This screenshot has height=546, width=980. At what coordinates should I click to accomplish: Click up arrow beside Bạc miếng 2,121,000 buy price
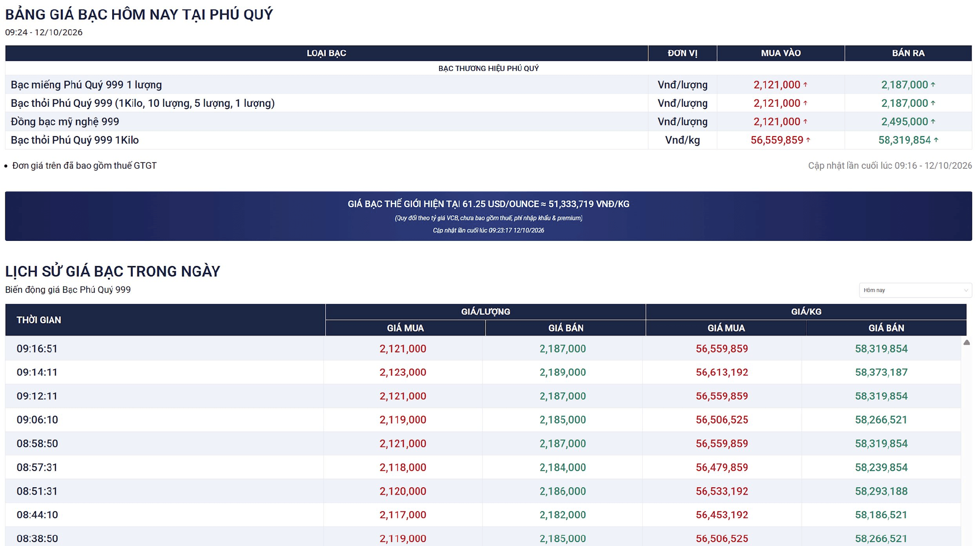[x=805, y=85]
